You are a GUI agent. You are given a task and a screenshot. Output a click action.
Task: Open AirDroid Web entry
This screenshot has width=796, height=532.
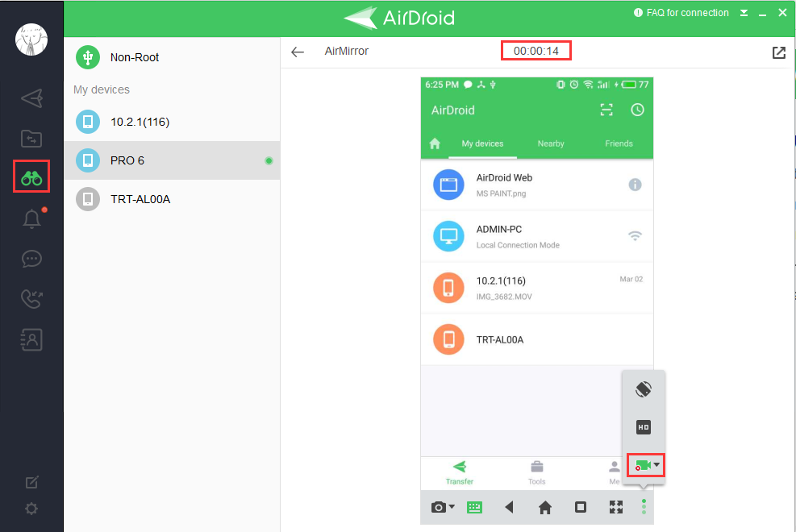tap(537, 185)
